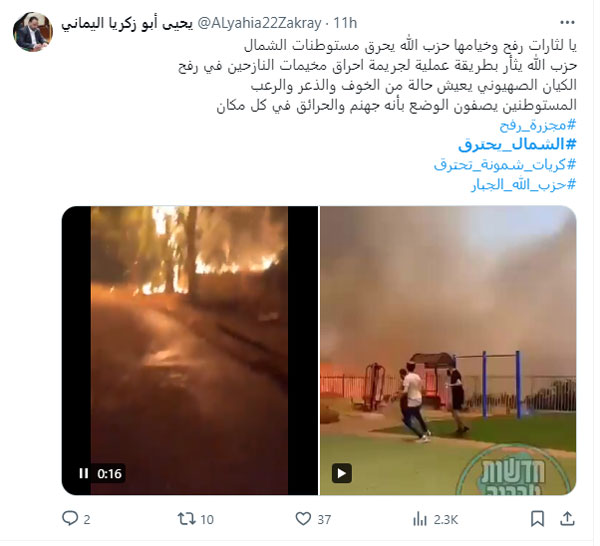Screen dimensions: 600x546
Task: Open the bold hashtag #الشمال_يحترق
Action: 517,144
